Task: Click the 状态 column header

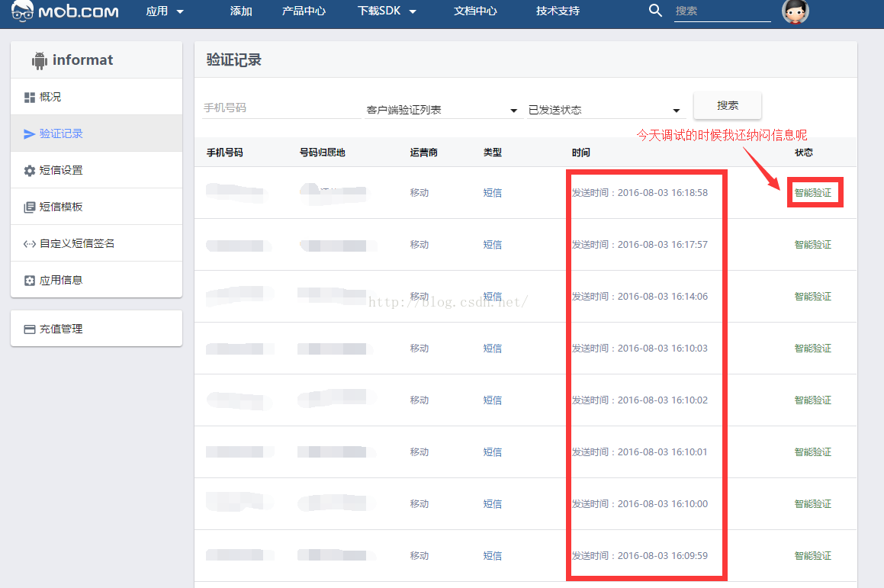Action: tap(803, 153)
